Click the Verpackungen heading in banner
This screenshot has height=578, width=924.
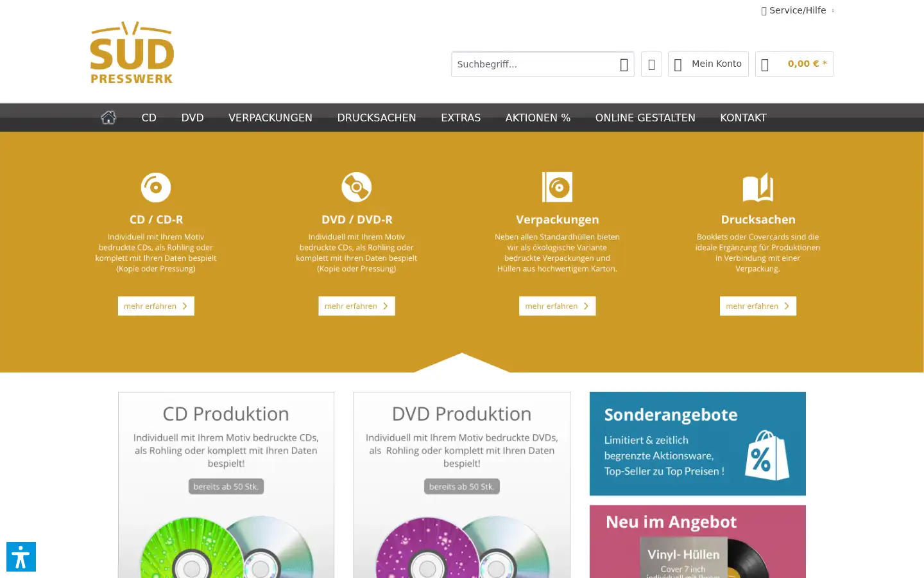[557, 220]
